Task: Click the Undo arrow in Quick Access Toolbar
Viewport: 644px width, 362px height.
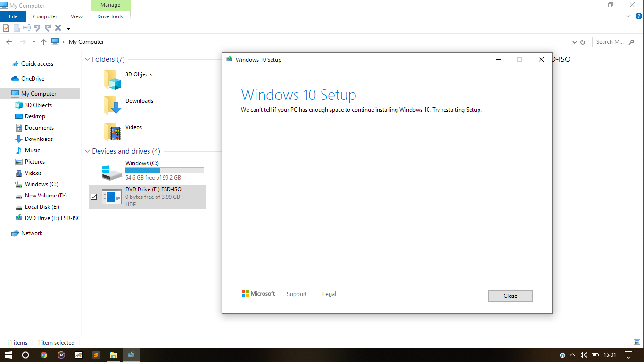Action: (37, 28)
